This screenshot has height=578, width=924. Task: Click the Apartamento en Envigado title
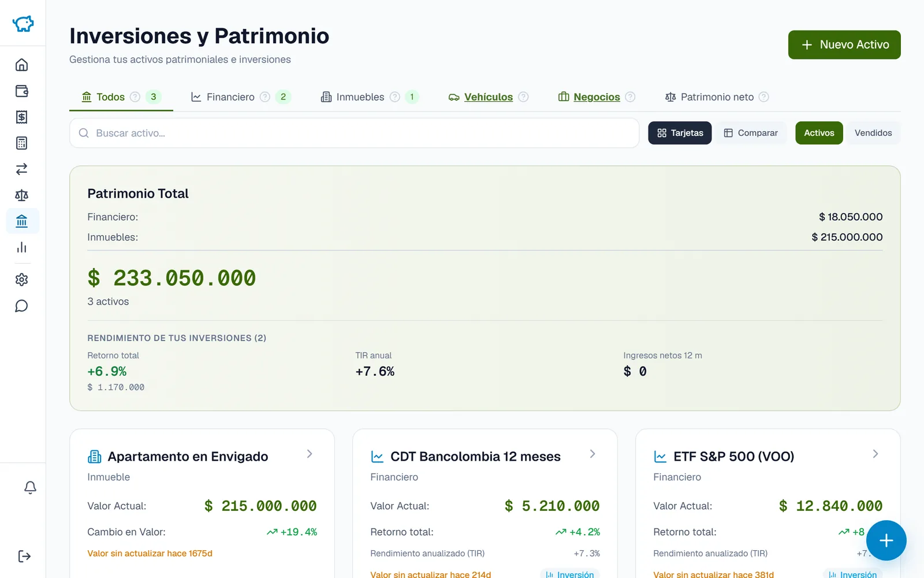coord(188,457)
